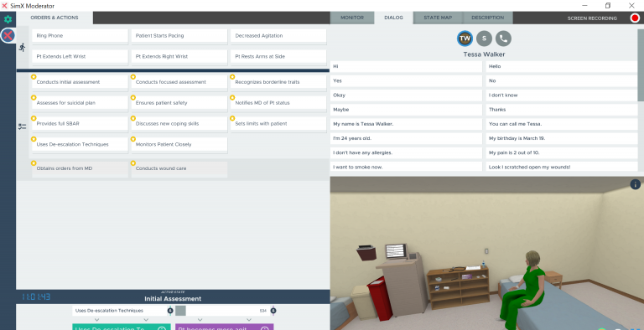Click the info icon in 3D view
Screen dimensions: 644x330
click(x=635, y=184)
